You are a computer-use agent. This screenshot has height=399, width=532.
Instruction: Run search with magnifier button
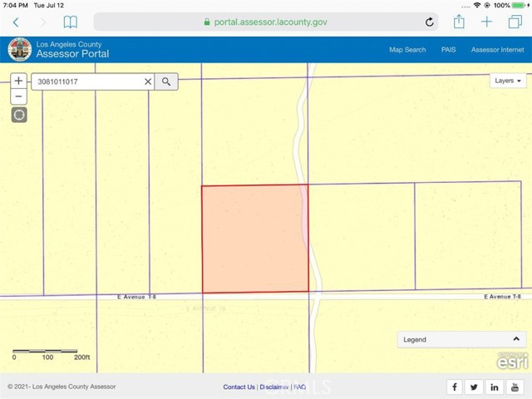[x=166, y=81]
